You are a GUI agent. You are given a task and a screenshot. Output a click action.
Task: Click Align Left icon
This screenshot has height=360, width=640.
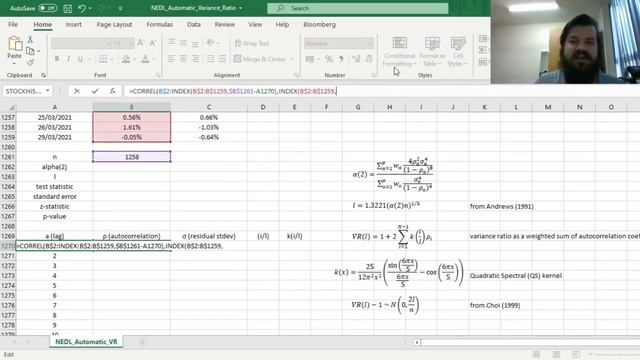pos(171,59)
